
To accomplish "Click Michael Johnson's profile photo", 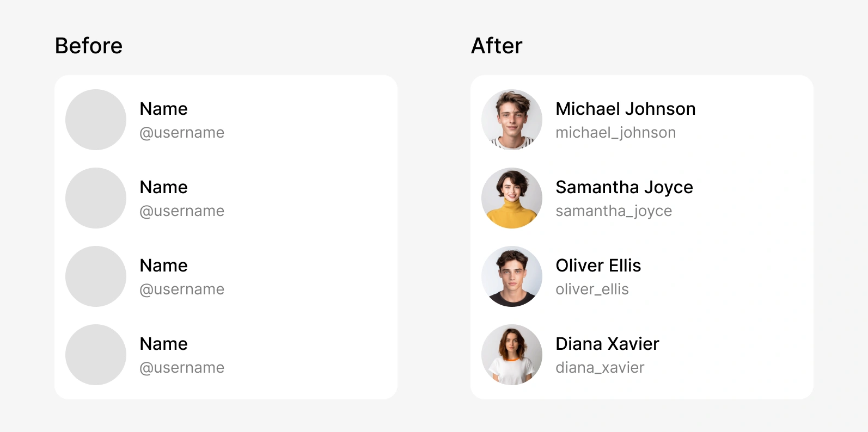I will tap(512, 120).
